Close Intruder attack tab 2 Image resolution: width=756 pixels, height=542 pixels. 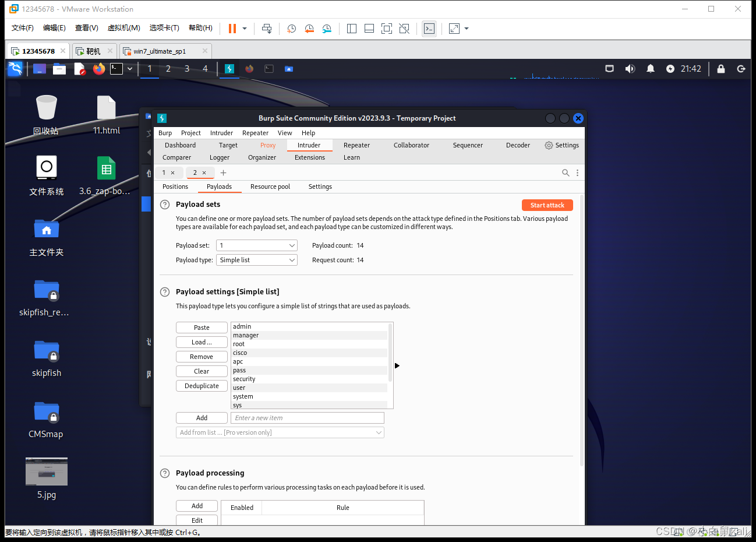tap(204, 173)
